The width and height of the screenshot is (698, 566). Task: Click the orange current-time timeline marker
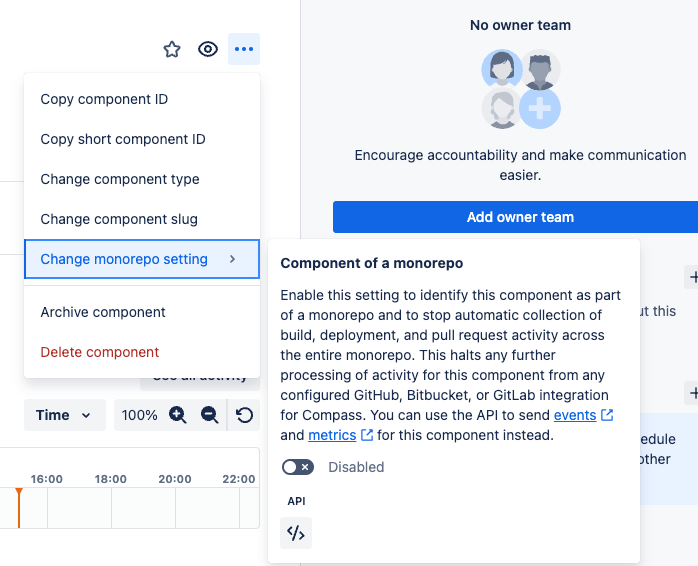pos(19,508)
